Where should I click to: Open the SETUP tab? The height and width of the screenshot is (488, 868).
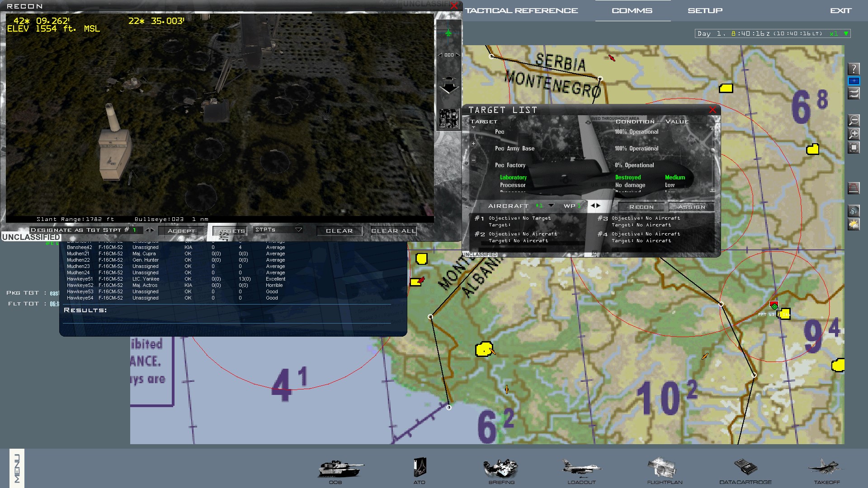tap(705, 10)
